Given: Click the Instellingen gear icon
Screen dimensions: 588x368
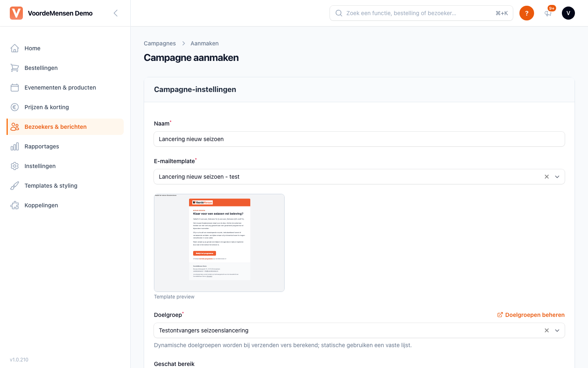Looking at the screenshot, I should [x=15, y=166].
